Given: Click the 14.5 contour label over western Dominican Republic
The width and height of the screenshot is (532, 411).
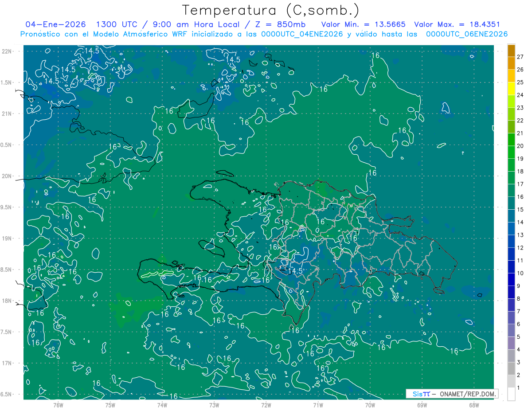Looking at the screenshot, I should (295, 271).
